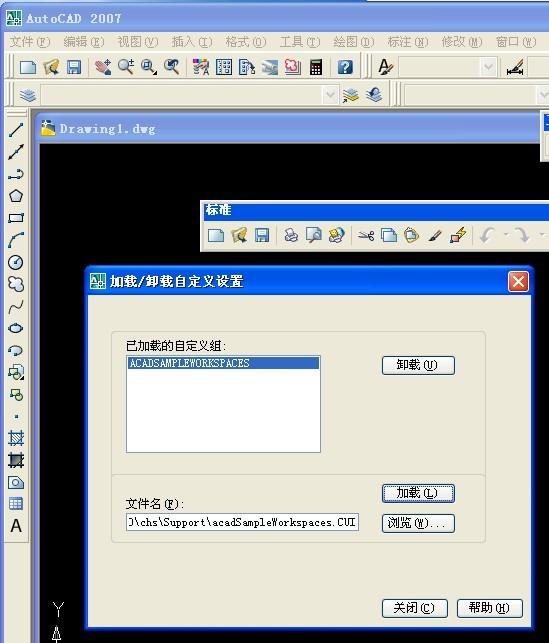Open the 文件(F) menu

tap(30, 42)
